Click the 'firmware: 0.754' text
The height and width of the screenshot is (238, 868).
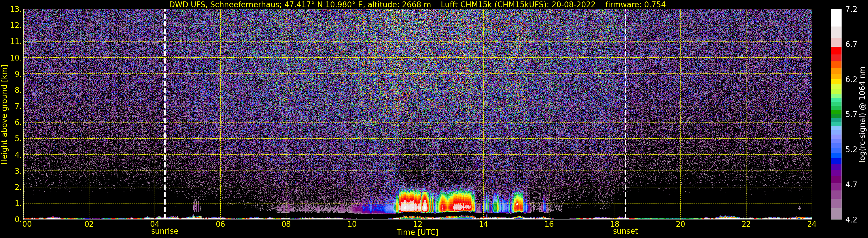(x=635, y=4)
